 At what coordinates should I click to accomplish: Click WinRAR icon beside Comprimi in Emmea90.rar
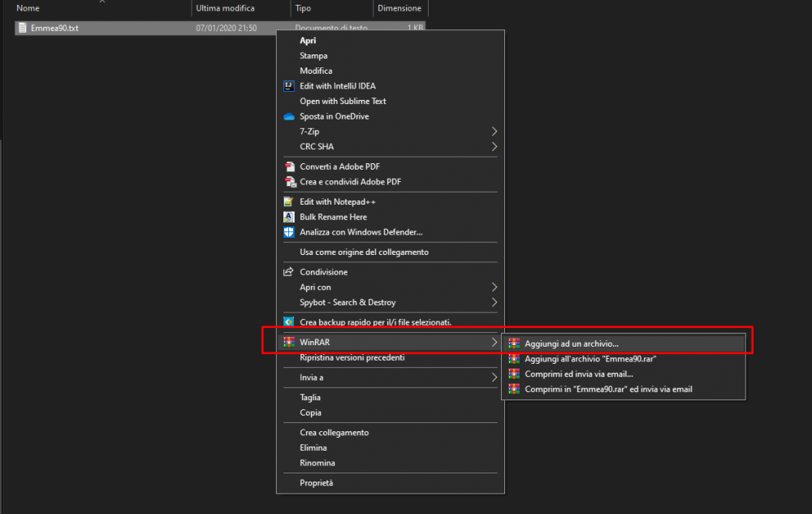tap(514, 389)
